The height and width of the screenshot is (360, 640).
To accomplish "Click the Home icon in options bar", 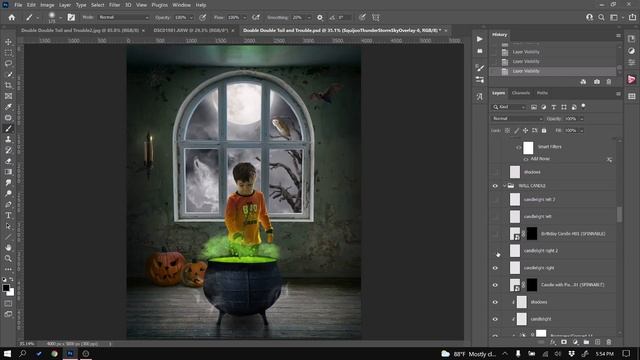I will 12,18.
